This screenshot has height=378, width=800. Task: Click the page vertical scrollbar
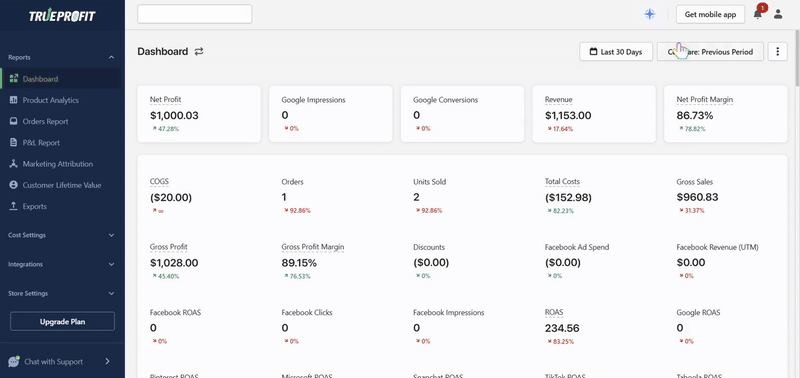(797, 59)
